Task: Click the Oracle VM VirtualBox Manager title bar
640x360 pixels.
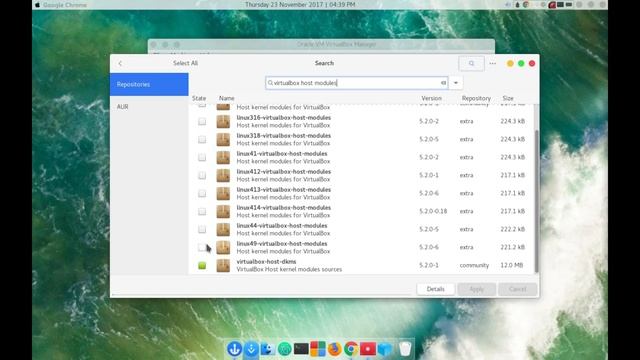Action: point(321,44)
